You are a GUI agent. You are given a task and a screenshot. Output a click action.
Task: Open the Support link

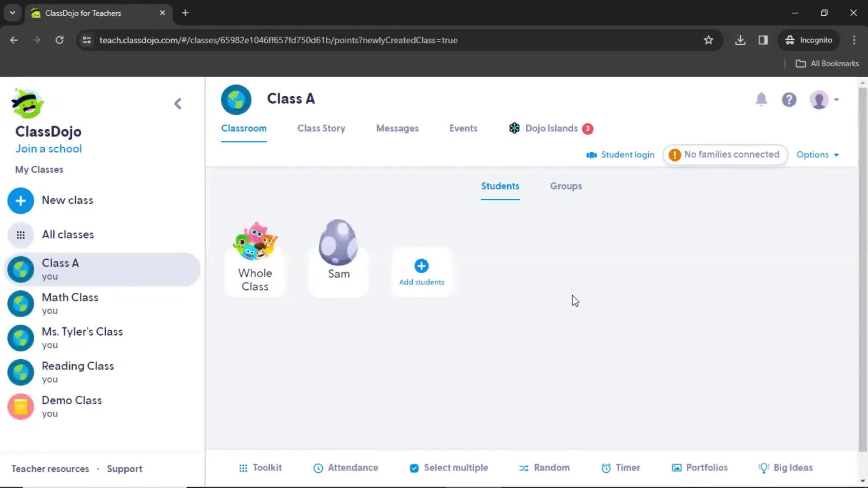click(x=124, y=469)
